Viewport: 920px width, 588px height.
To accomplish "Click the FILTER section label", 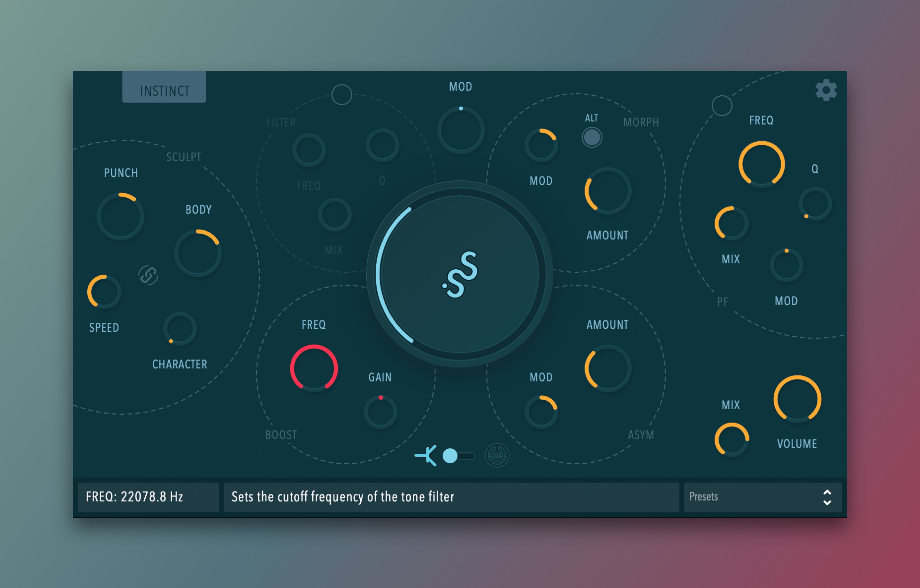I will coord(281,123).
